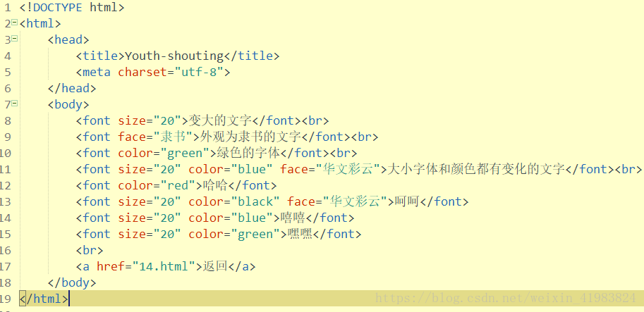Click the text 变大的文字
Image resolution: width=644 pixels, height=312 pixels.
(x=220, y=120)
